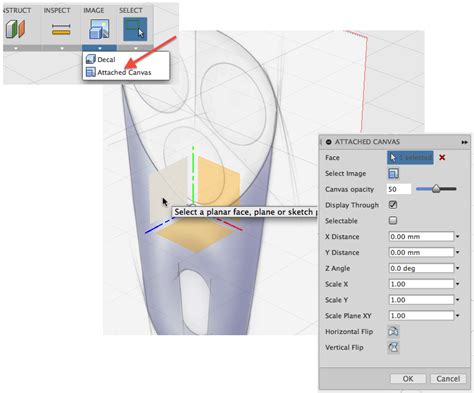Click the double-arrow expand icon in dialog header
The height and width of the screenshot is (393, 474).
tap(464, 142)
